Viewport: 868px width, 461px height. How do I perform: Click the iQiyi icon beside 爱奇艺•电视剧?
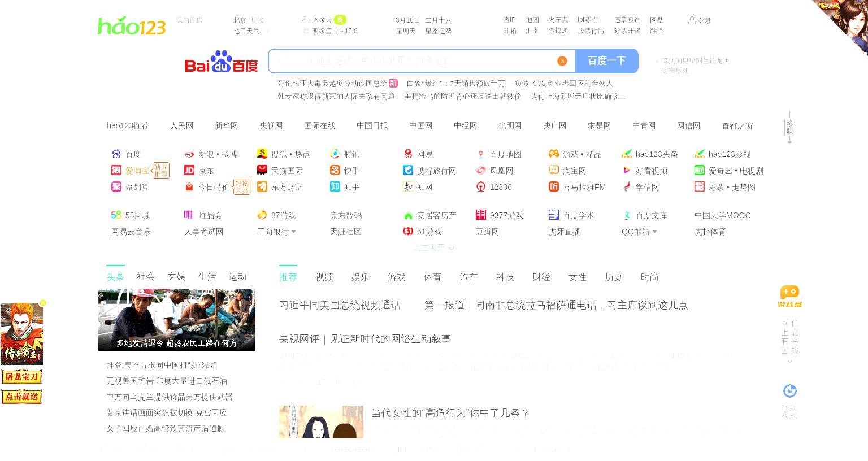click(x=700, y=170)
